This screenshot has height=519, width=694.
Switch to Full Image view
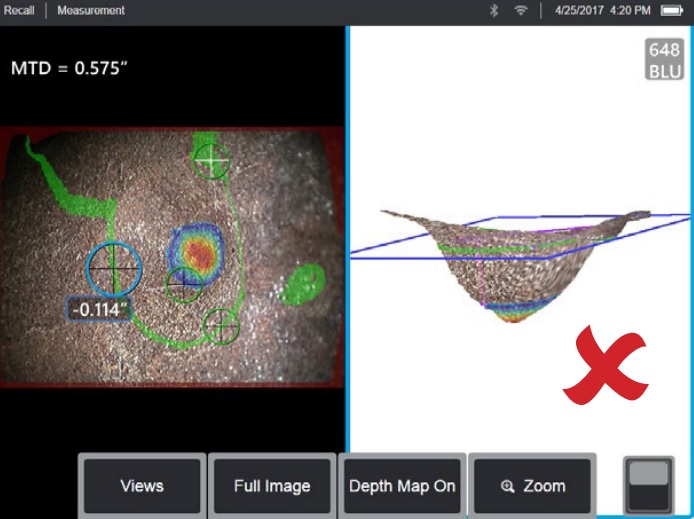272,486
